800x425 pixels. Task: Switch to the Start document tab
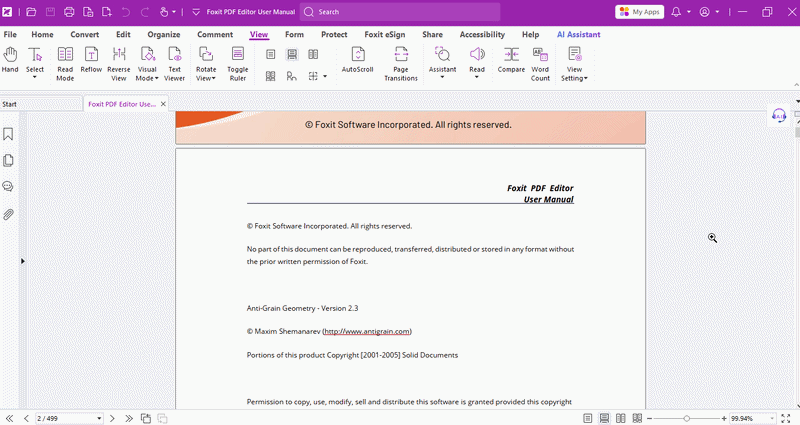click(41, 104)
